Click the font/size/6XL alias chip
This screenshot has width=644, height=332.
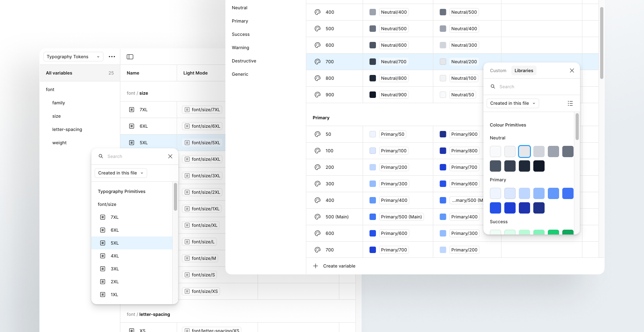click(x=203, y=126)
